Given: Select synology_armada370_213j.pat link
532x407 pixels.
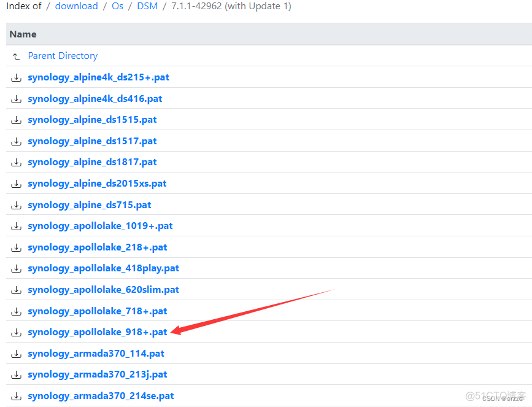Looking at the screenshot, I should 98,374.
